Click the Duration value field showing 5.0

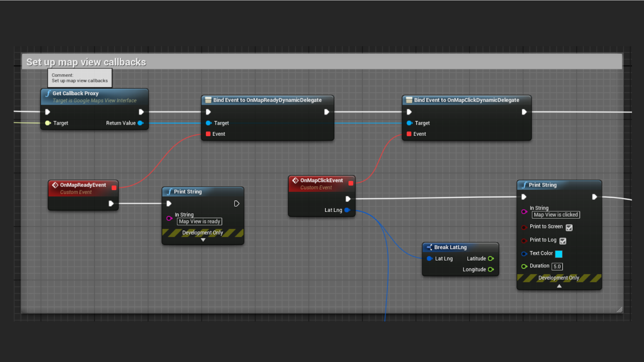click(557, 267)
